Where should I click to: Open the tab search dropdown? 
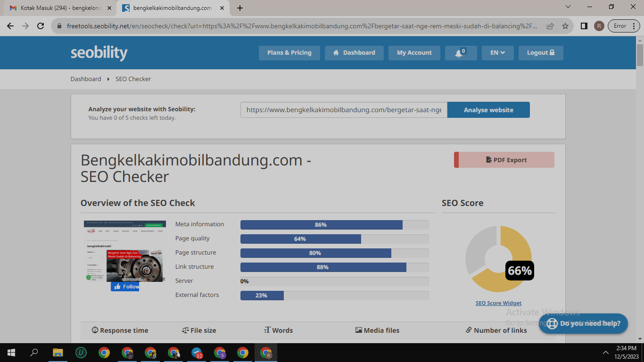pos(568,7)
